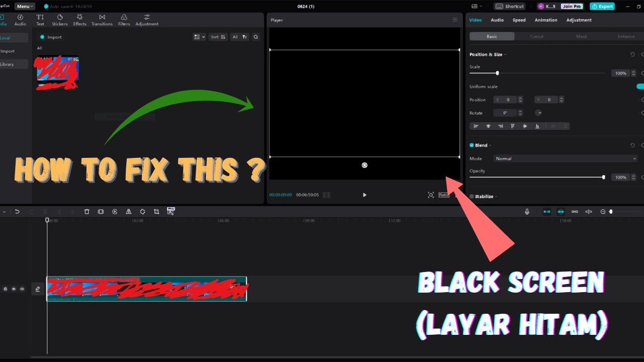Reset the Blend settings
Screen dimensions: 644x362
pyautogui.click(x=632, y=145)
